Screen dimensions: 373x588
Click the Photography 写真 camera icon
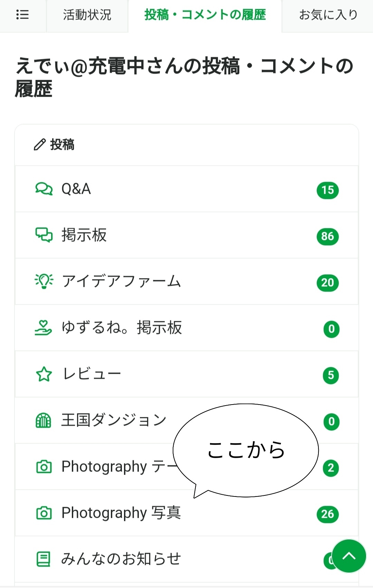pos(44,513)
